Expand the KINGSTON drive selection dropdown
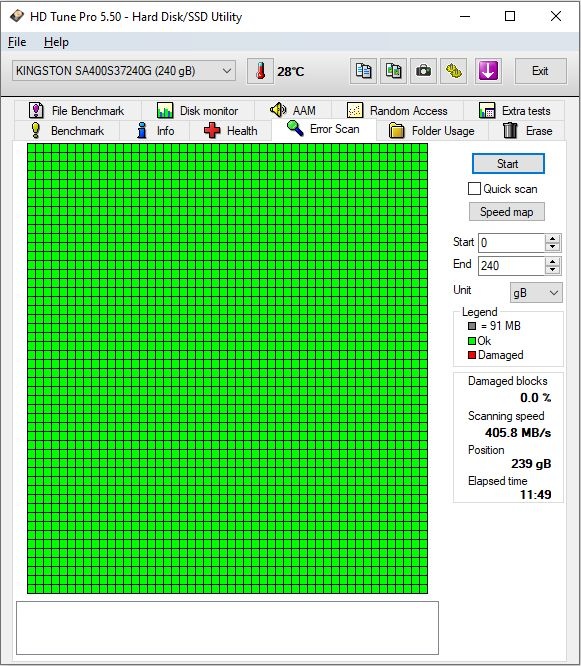This screenshot has height=666, width=581. (x=124, y=71)
